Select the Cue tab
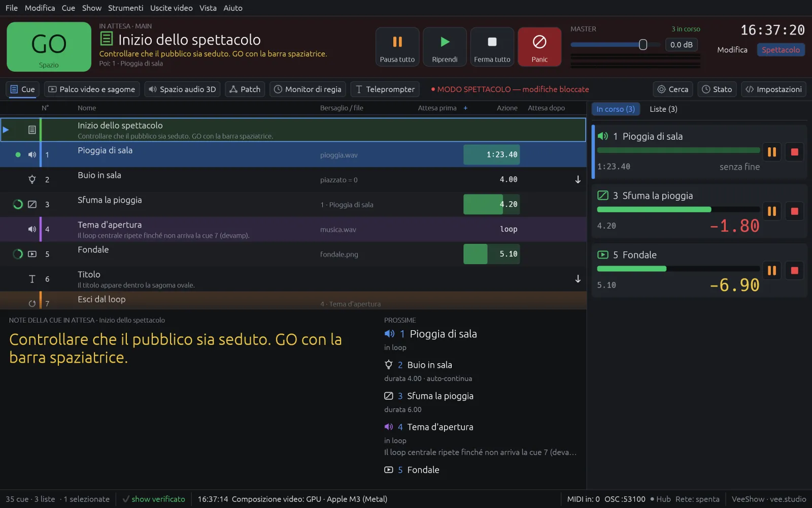Viewport: 812px width, 508px height. point(22,89)
